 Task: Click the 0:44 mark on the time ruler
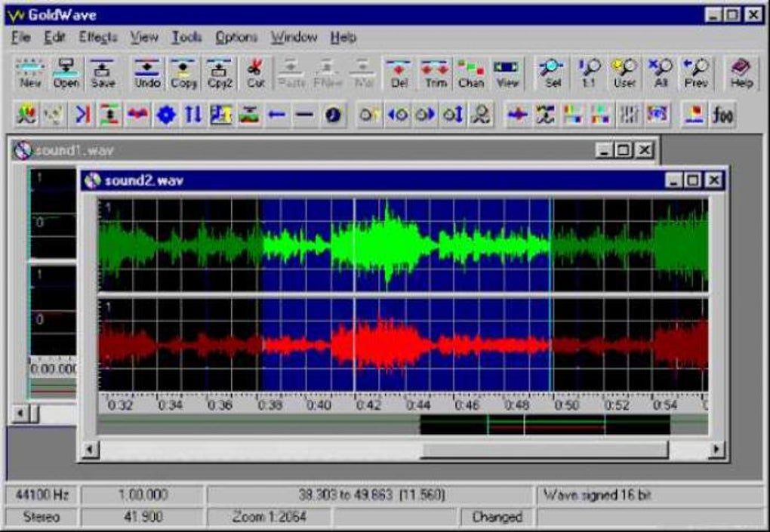click(418, 405)
